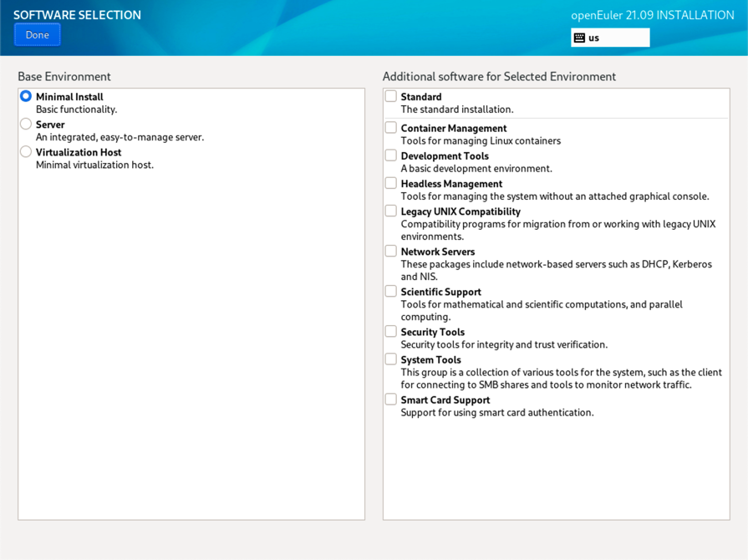Tick the Development Tools checkbox
This screenshot has height=560, width=748.
(390, 155)
